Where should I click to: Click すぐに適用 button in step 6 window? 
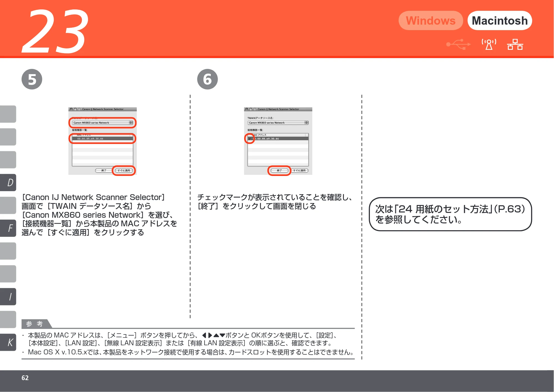[299, 170]
